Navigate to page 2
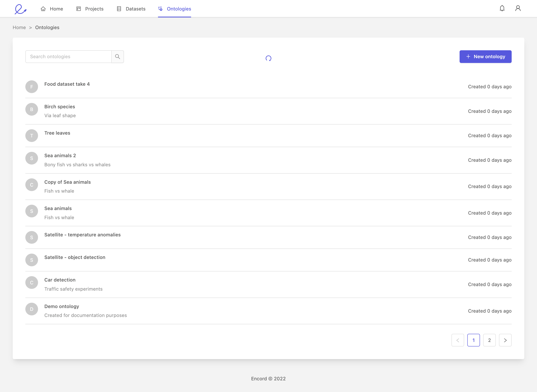The width and height of the screenshot is (537, 392). pyautogui.click(x=489, y=340)
